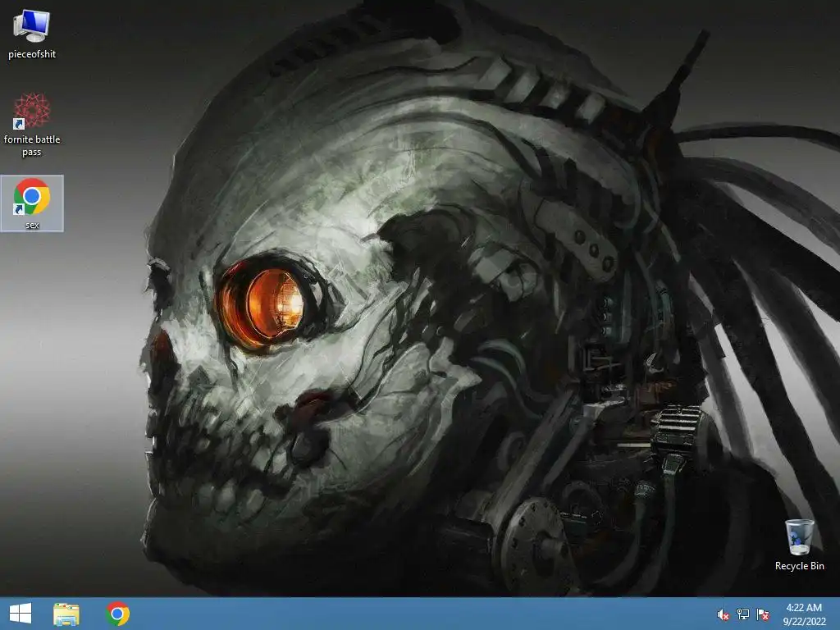840x630 pixels.
Task: Click the 9/22/2022 date in tray
Action: [x=804, y=622]
